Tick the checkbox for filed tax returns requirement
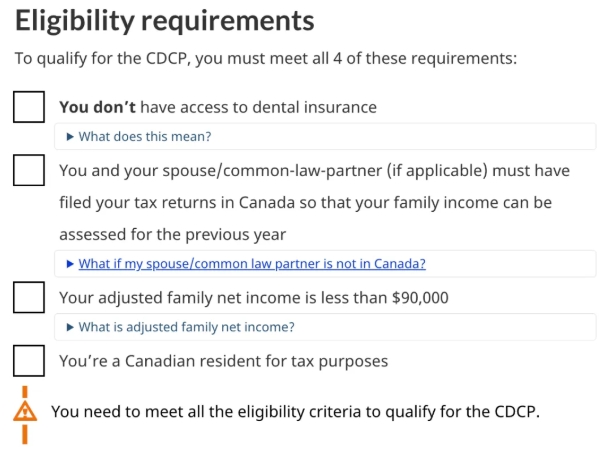The width and height of the screenshot is (606, 454). click(29, 170)
